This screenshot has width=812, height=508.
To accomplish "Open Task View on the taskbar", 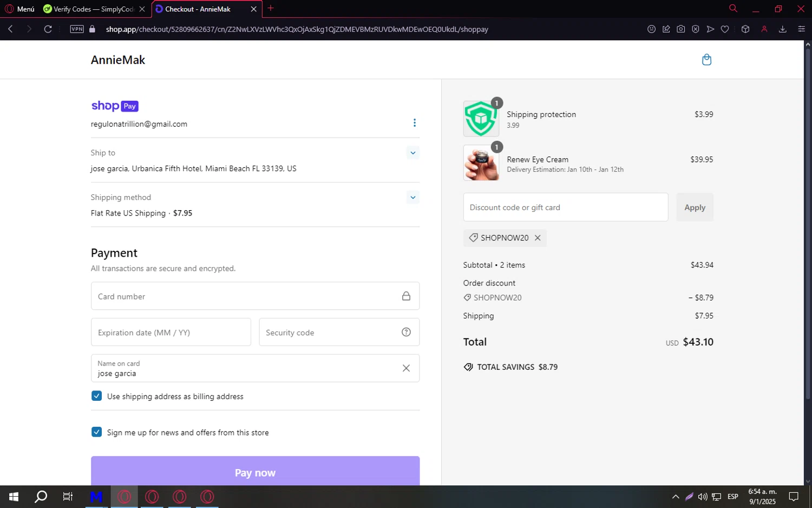I will (x=68, y=497).
